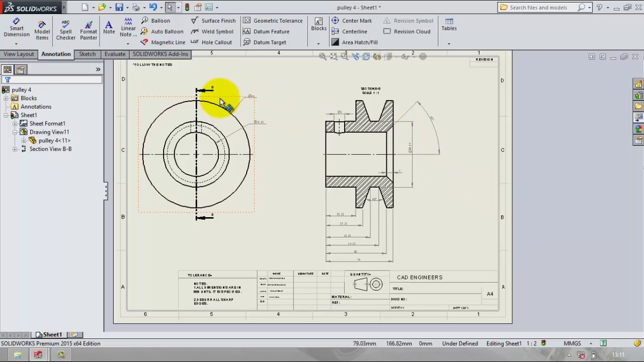Insert a Magnetic Line

163,42
